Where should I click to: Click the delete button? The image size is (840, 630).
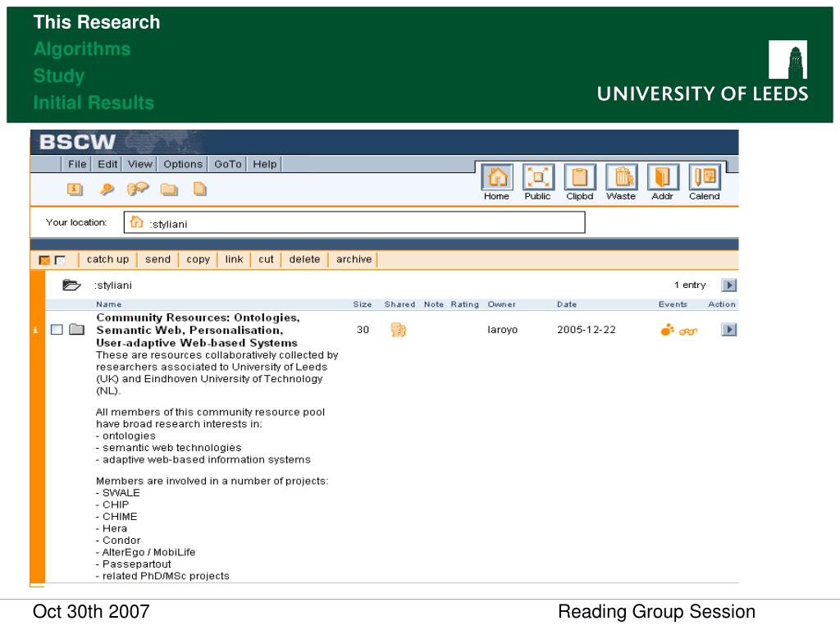click(x=304, y=259)
